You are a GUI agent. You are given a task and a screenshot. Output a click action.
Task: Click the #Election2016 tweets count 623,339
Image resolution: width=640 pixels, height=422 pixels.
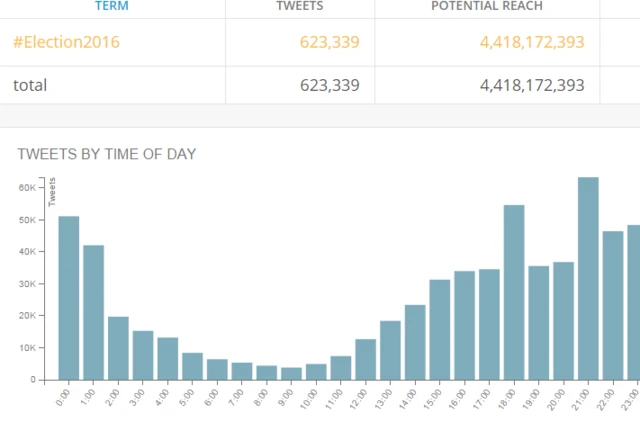coord(329,42)
